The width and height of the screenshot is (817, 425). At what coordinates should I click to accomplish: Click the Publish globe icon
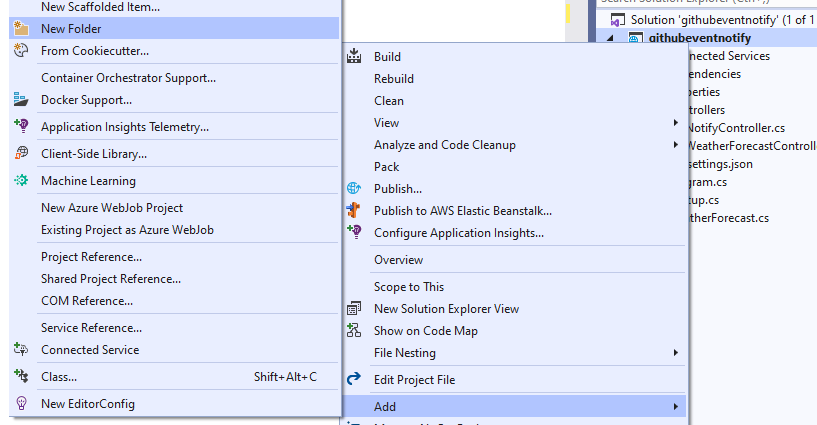[x=354, y=188]
